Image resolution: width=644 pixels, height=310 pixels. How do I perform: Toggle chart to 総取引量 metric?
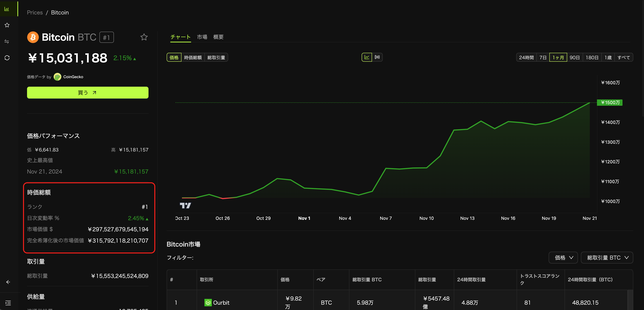pyautogui.click(x=216, y=57)
